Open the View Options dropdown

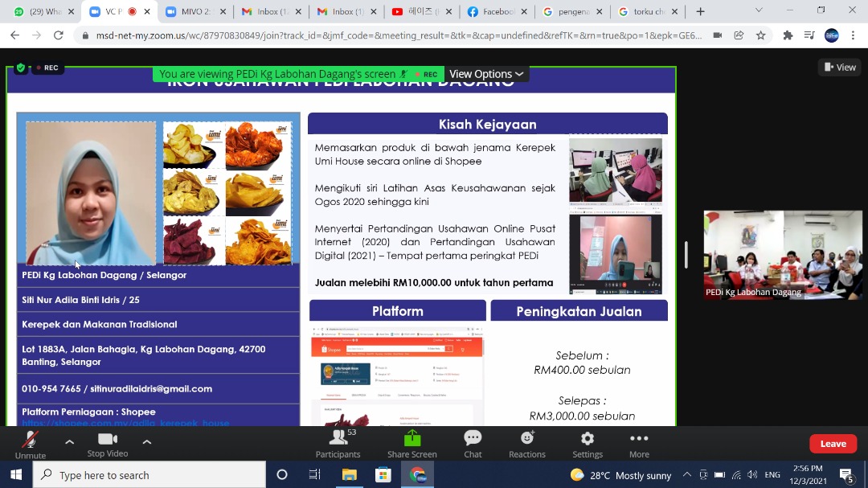pyautogui.click(x=486, y=74)
